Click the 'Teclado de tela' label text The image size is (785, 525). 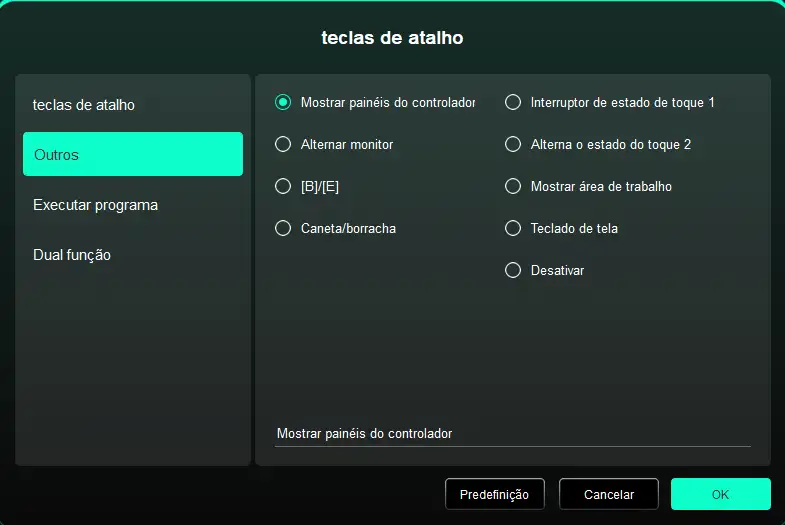point(574,228)
